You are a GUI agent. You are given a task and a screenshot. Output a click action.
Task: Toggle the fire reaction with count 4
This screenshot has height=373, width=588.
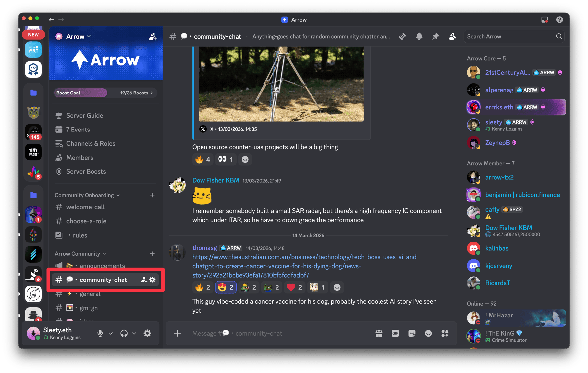[203, 159]
